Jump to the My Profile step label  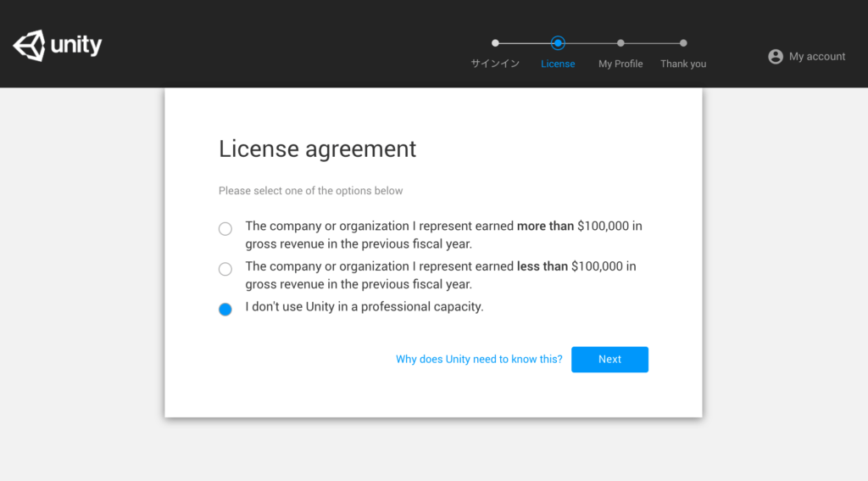tap(620, 64)
